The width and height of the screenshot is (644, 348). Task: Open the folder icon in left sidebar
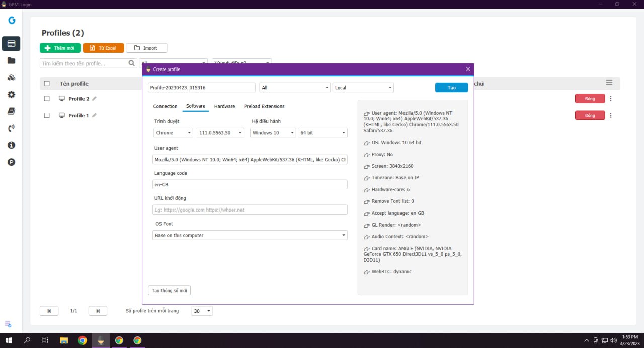[x=11, y=61]
